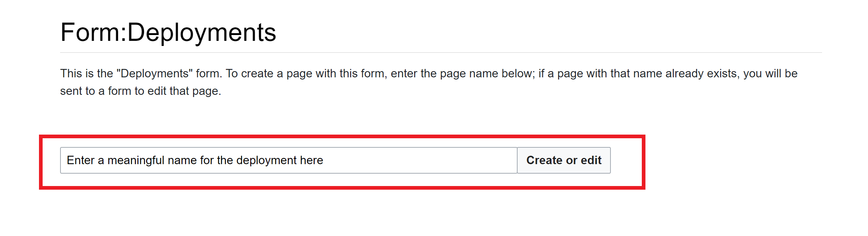Click the form description paragraph text

tap(429, 82)
